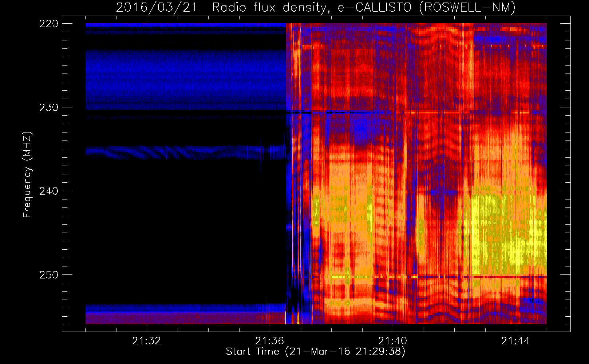Click the 'Start Time (21-Mar-16 21:29:38)' axis title
589x364 pixels.
[x=316, y=352]
